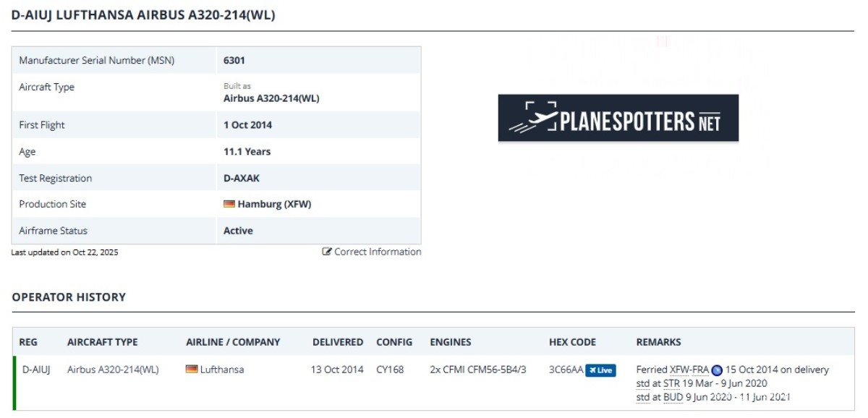Screen dimensions: 868x418
Task: Click the serial number 6301 value
Action: pyautogui.click(x=234, y=61)
